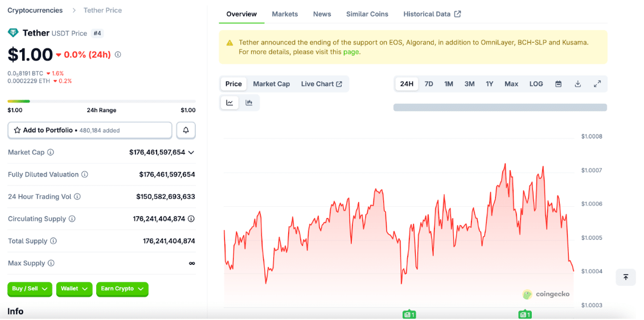Open the Wallet dropdown
The image size is (644, 320).
pos(74,289)
